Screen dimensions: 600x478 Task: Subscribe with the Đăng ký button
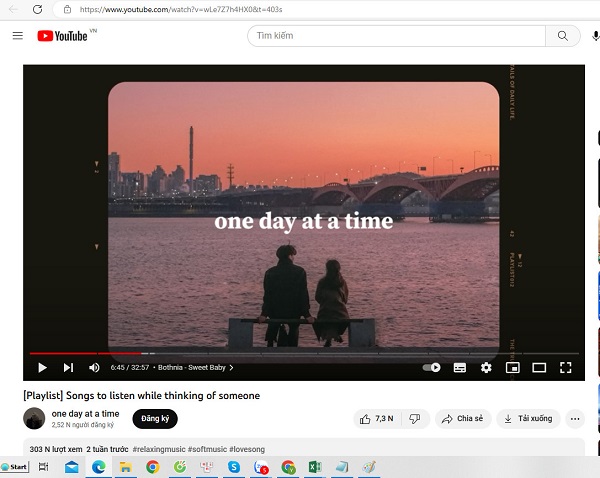(155, 419)
